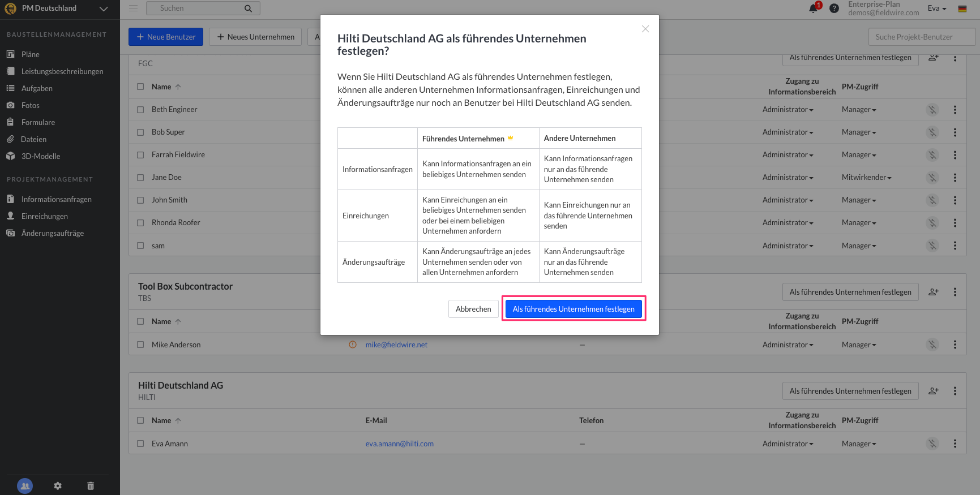Check the Bob Super checkbox

[140, 132]
